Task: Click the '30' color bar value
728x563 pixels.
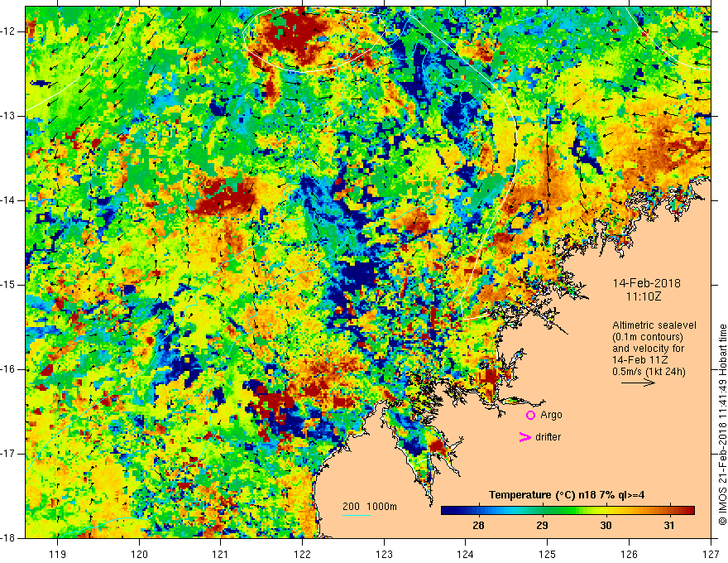Action: click(606, 526)
